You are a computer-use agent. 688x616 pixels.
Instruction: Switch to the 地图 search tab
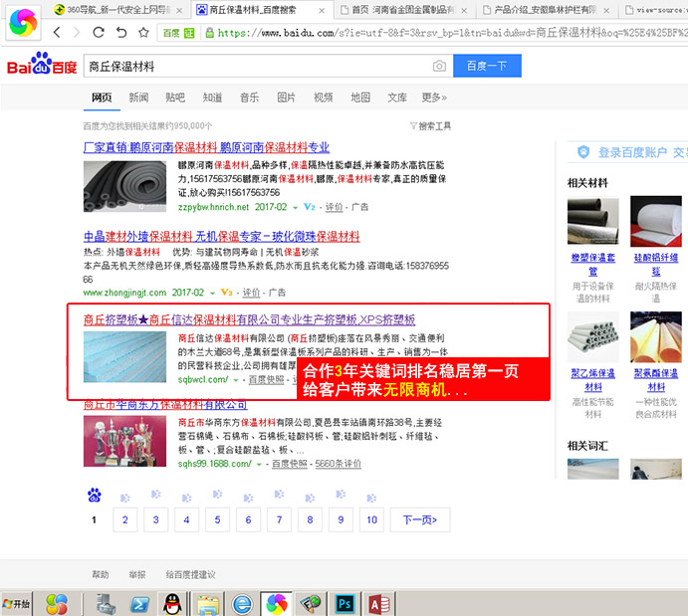pos(360,98)
